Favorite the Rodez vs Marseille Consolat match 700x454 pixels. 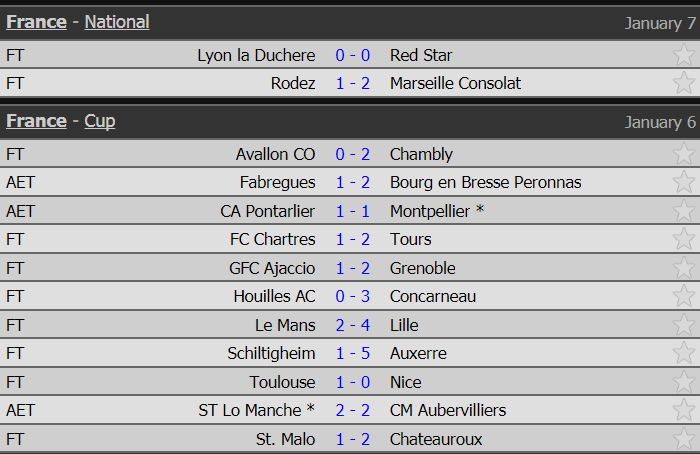[x=684, y=83]
